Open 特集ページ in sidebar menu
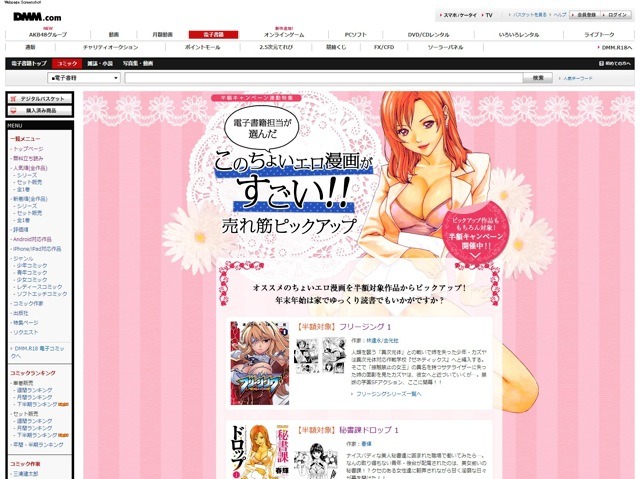The width and height of the screenshot is (640, 479). point(25,323)
